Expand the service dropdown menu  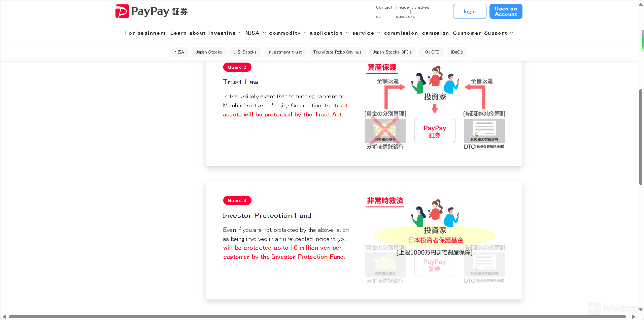[366, 33]
